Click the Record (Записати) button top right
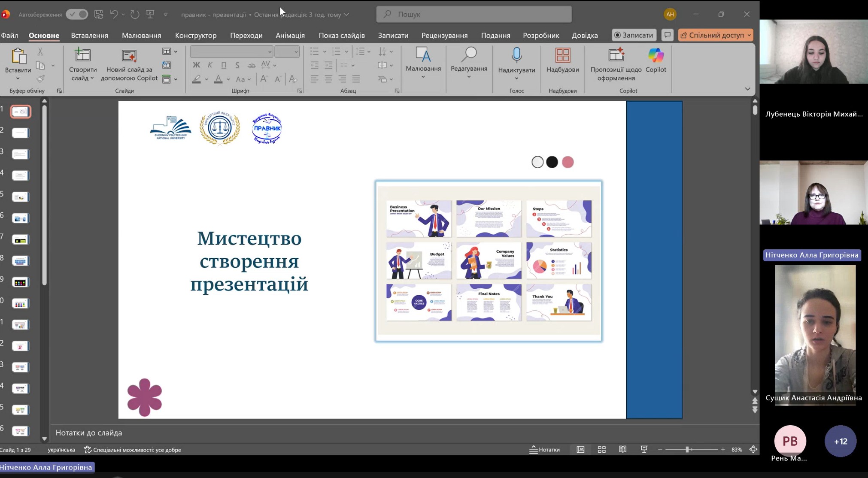The image size is (868, 478). 634,35
